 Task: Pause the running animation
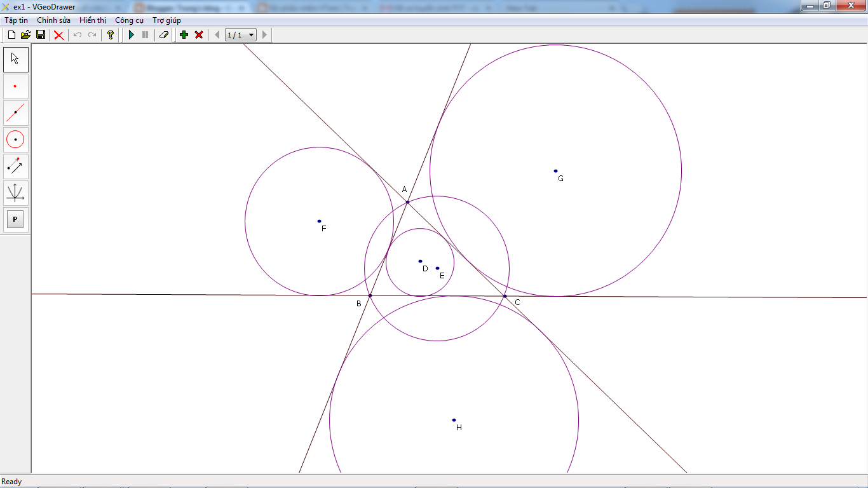pos(145,35)
